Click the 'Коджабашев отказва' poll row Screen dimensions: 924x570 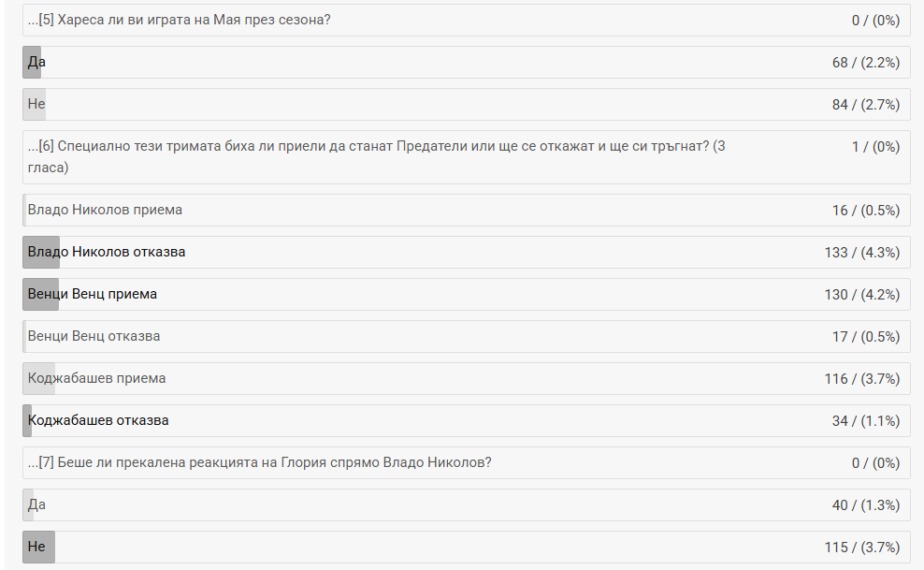pyautogui.click(x=98, y=420)
